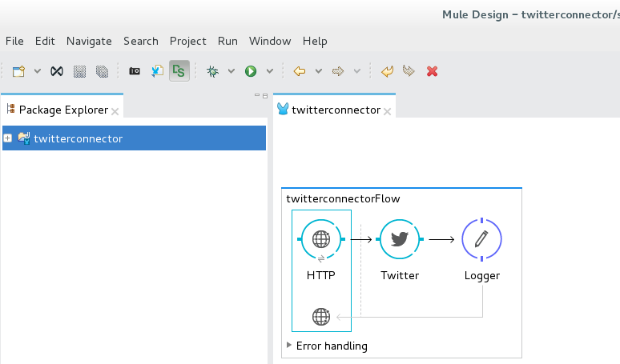This screenshot has width=620, height=364.
Task: Open the Back history dropdown arrow
Action: pos(319,71)
